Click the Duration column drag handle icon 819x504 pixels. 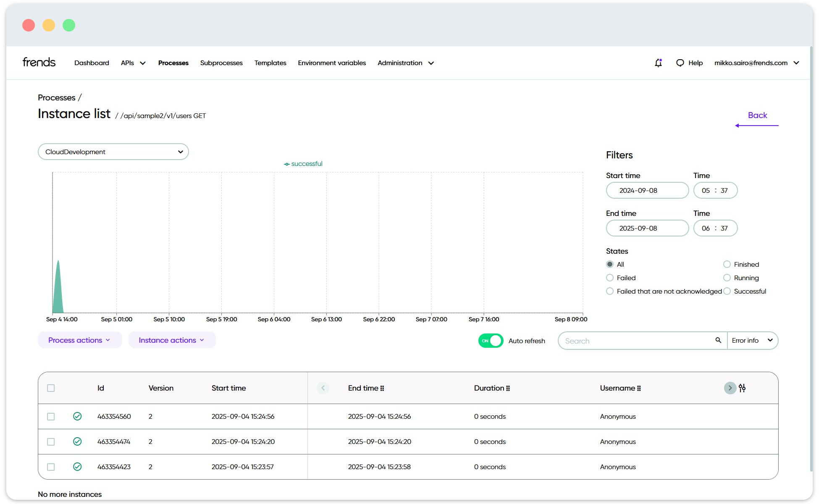click(508, 388)
